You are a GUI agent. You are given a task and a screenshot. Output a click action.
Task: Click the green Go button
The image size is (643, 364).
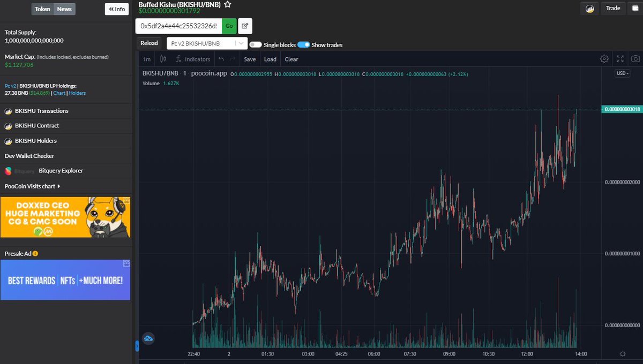(x=229, y=26)
